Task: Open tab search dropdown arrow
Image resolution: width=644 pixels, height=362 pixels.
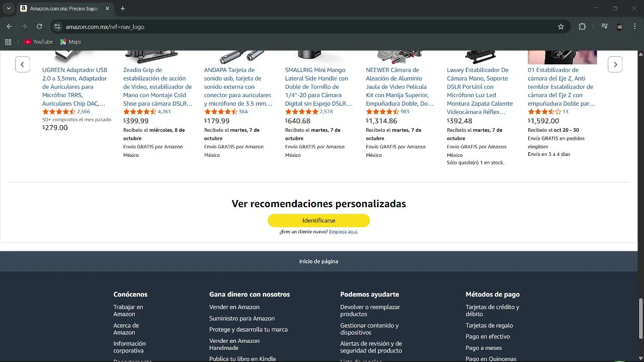Action: click(x=9, y=9)
